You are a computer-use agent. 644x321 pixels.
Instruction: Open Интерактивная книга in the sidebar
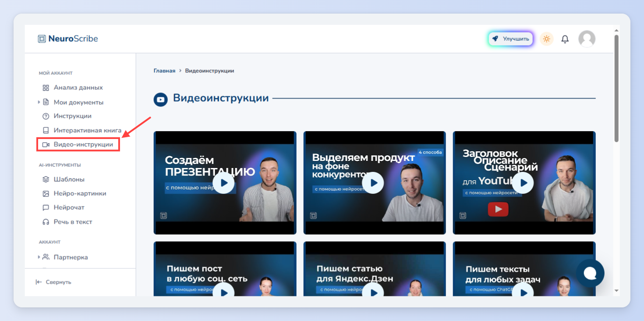click(87, 130)
